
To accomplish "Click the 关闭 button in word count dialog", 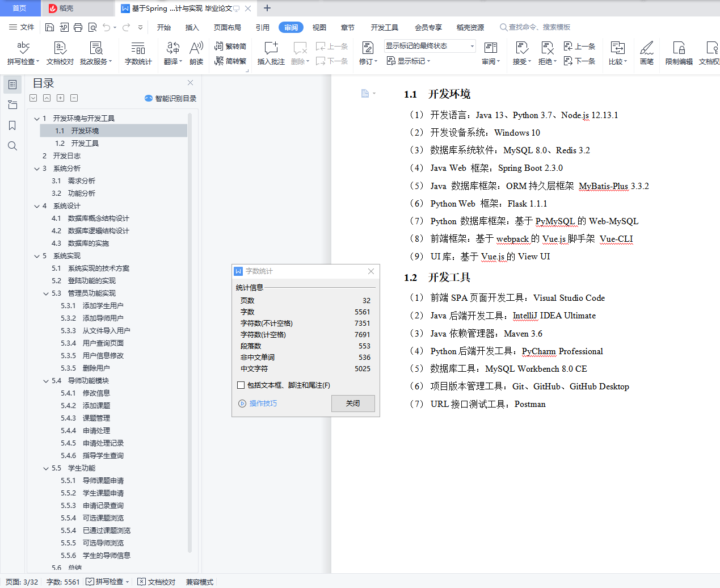I will coord(353,403).
